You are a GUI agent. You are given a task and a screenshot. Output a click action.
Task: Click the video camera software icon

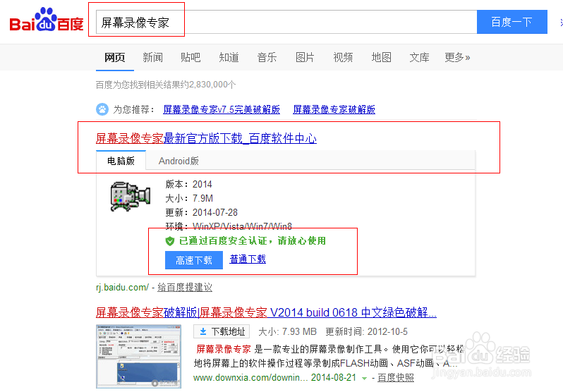(x=130, y=196)
